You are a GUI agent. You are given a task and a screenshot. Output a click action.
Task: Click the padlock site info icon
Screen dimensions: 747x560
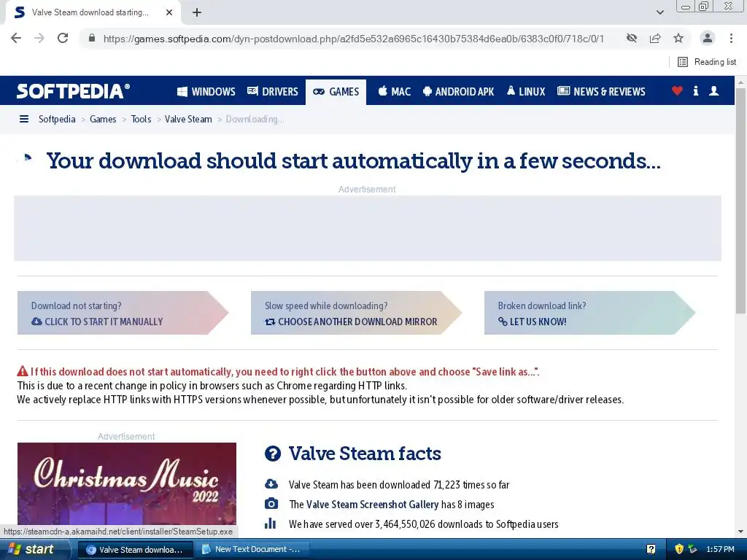pyautogui.click(x=92, y=38)
